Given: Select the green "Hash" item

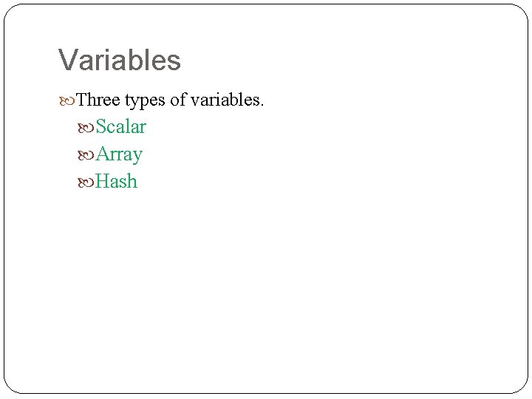Looking at the screenshot, I should (x=117, y=181).
